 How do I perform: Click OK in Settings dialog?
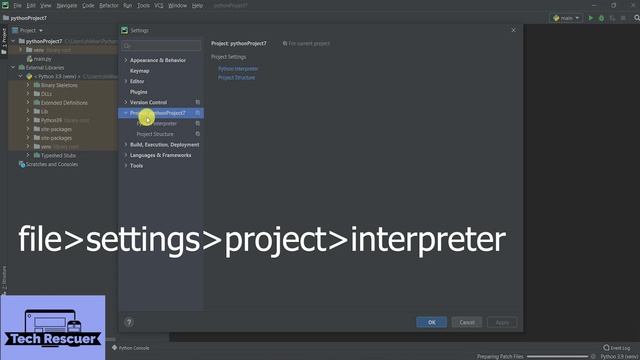click(x=431, y=322)
